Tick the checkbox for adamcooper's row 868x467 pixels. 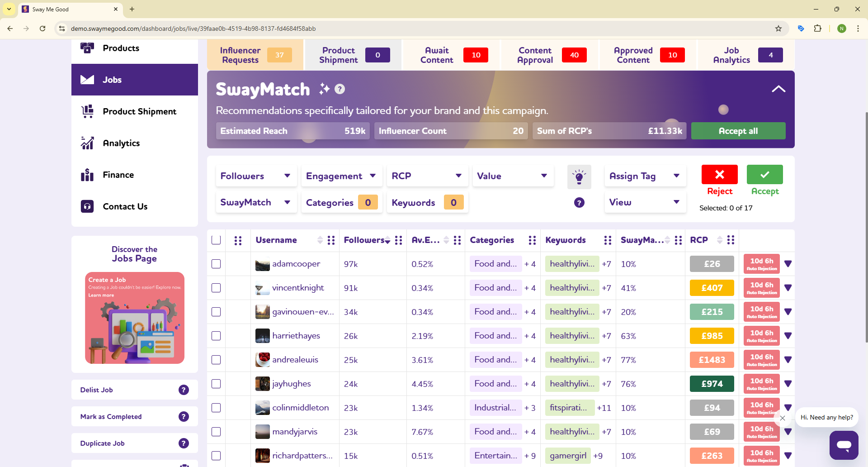coord(217,264)
